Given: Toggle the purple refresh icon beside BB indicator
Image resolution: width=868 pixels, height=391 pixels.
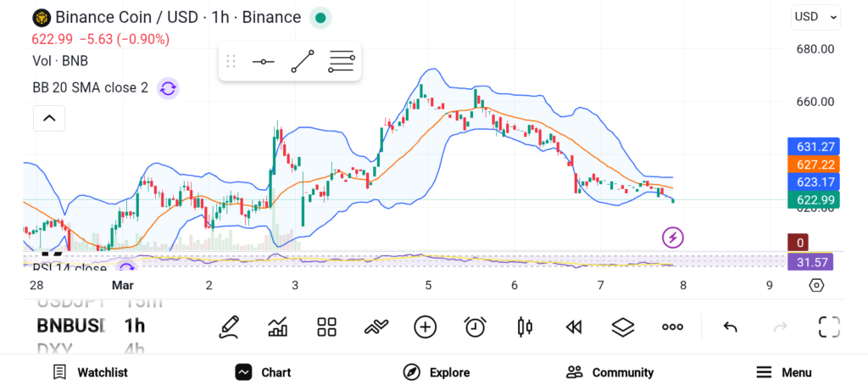Looking at the screenshot, I should click(168, 88).
